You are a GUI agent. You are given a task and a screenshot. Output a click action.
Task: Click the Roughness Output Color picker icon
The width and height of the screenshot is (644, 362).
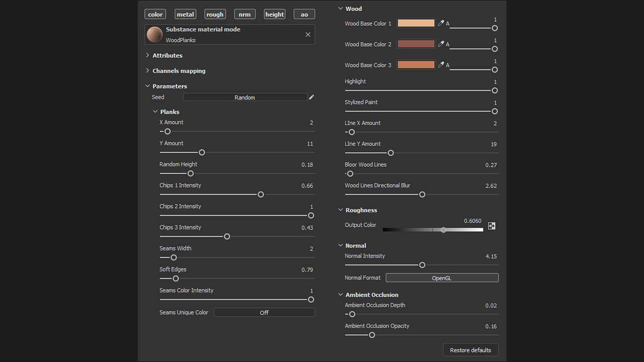click(492, 226)
